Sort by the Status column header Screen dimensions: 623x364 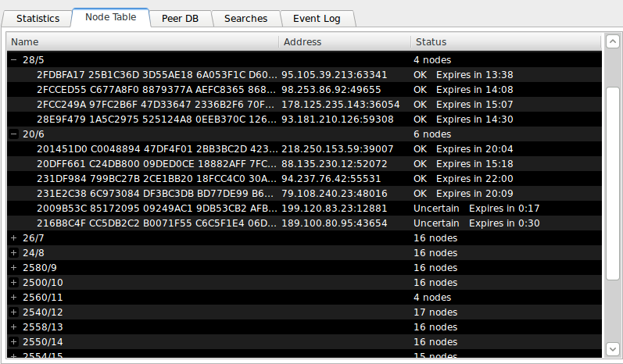pos(506,42)
